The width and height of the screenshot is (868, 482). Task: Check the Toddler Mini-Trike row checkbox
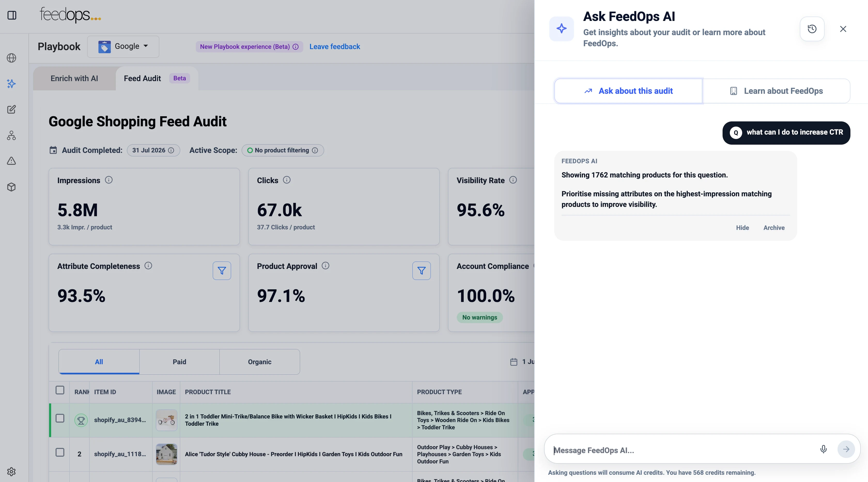pyautogui.click(x=60, y=418)
